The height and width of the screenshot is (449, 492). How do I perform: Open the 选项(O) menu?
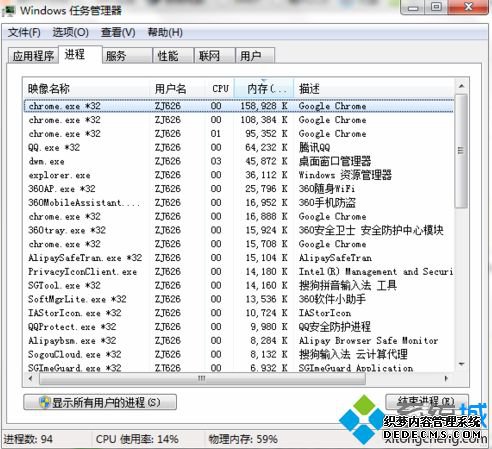[x=70, y=33]
